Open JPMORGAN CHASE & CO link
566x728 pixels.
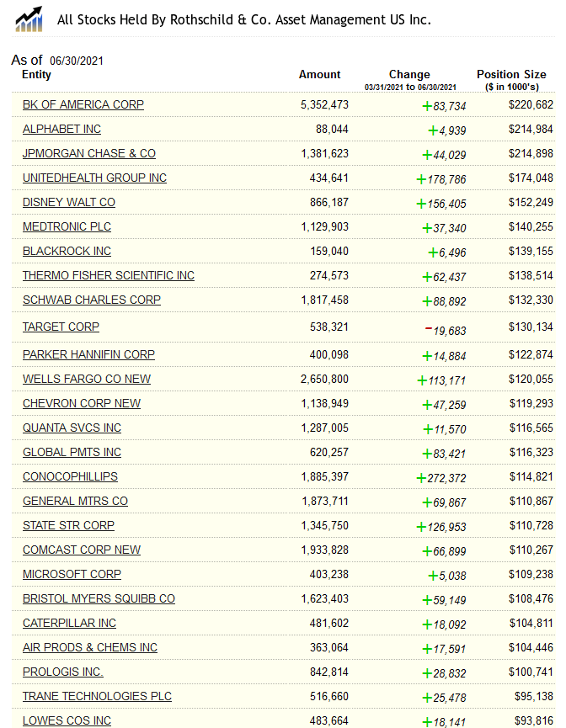(89, 154)
